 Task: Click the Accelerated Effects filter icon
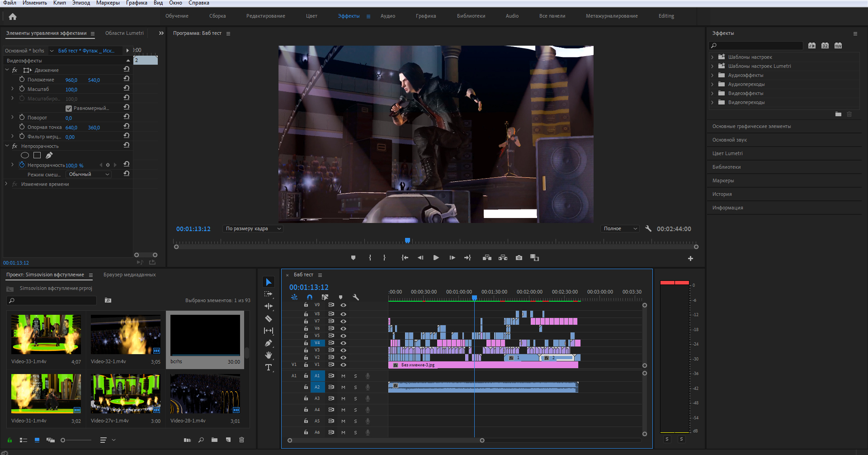(812, 45)
